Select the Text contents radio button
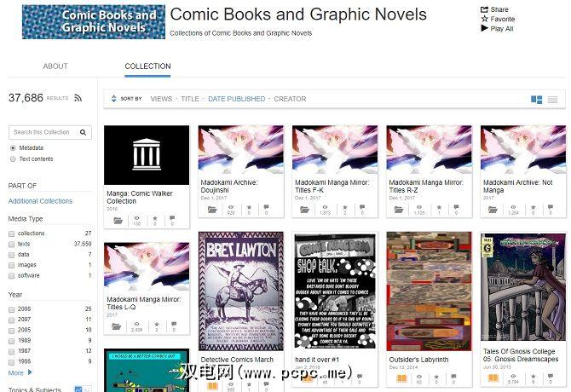 coord(13,159)
